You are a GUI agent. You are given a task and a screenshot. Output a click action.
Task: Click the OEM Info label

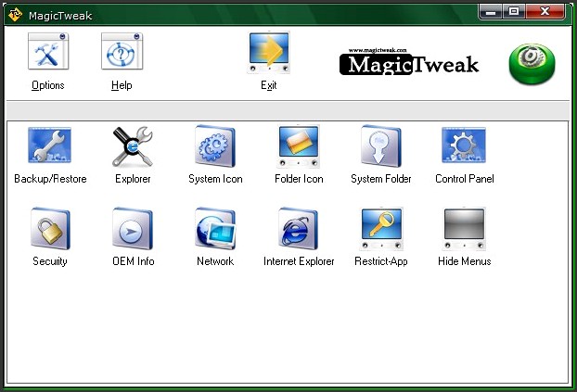click(134, 261)
